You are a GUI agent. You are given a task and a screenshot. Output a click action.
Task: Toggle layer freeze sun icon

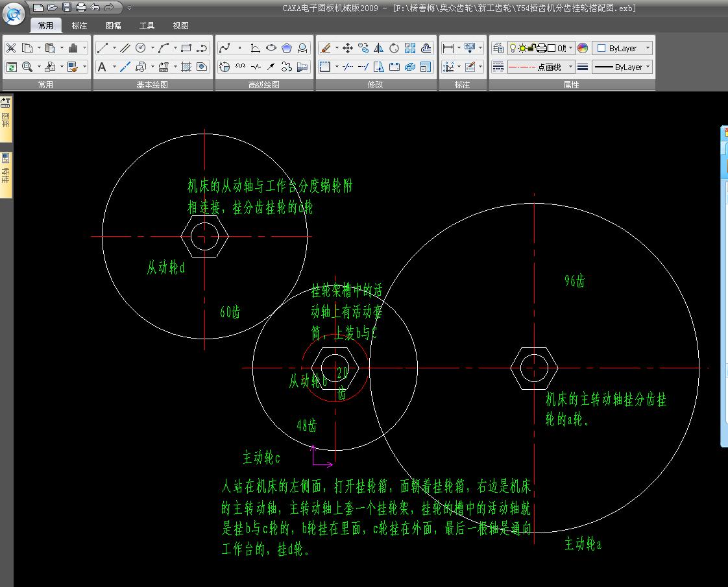[x=523, y=48]
